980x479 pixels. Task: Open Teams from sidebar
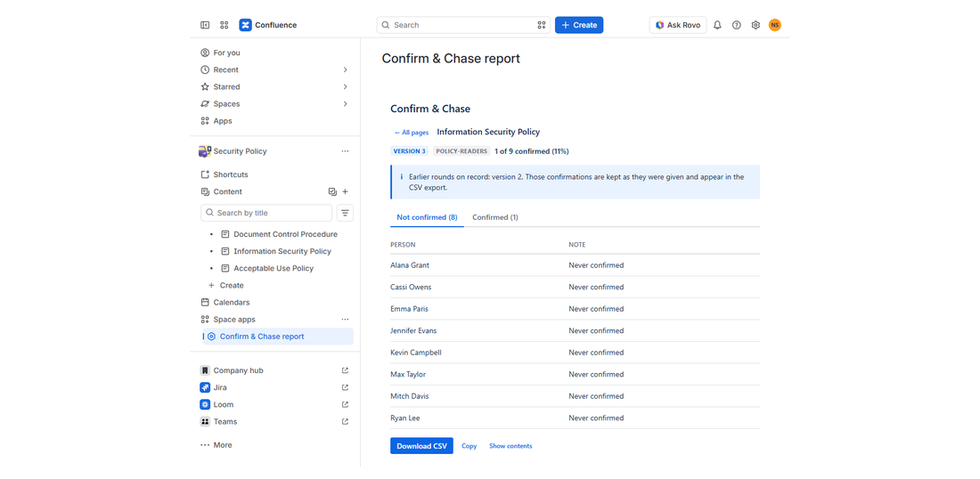(x=225, y=421)
